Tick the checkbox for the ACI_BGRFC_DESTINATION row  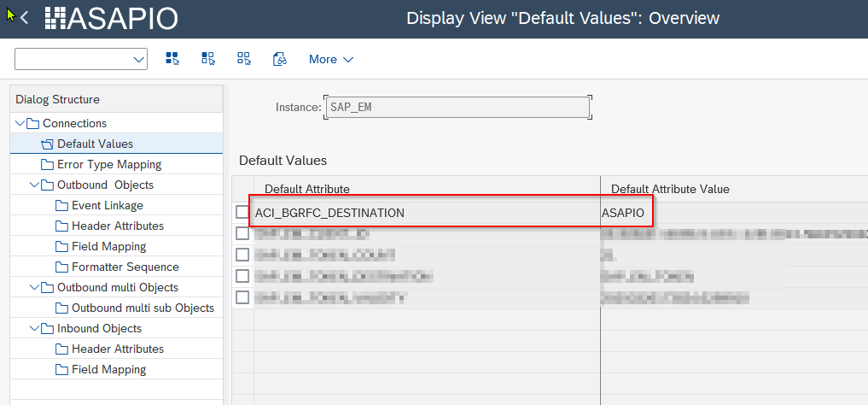point(242,212)
